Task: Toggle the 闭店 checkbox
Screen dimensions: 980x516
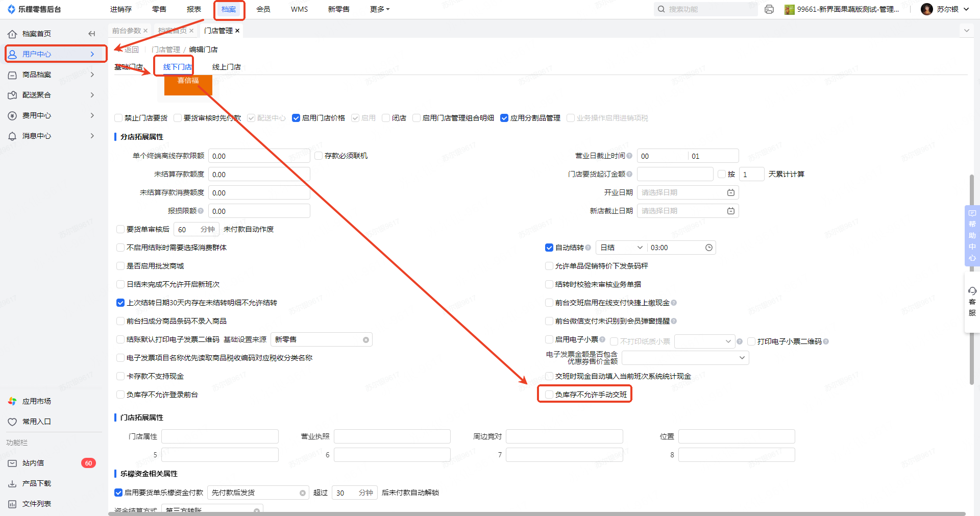Action: click(x=386, y=118)
